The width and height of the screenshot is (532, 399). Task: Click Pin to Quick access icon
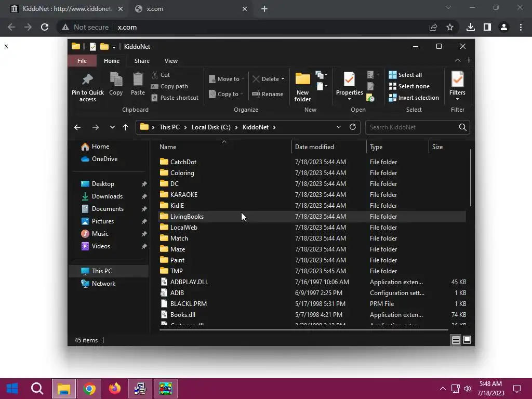87,79
